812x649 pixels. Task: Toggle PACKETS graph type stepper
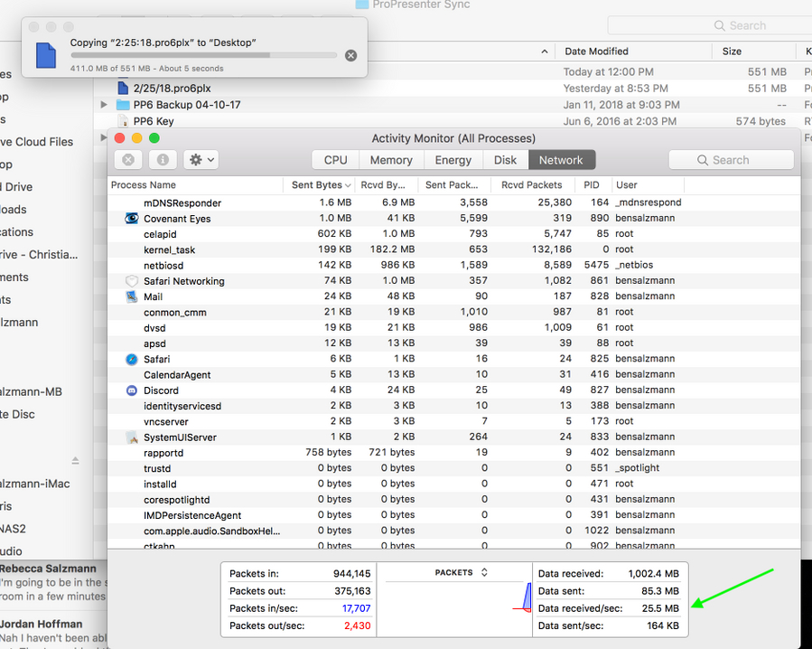pos(484,572)
